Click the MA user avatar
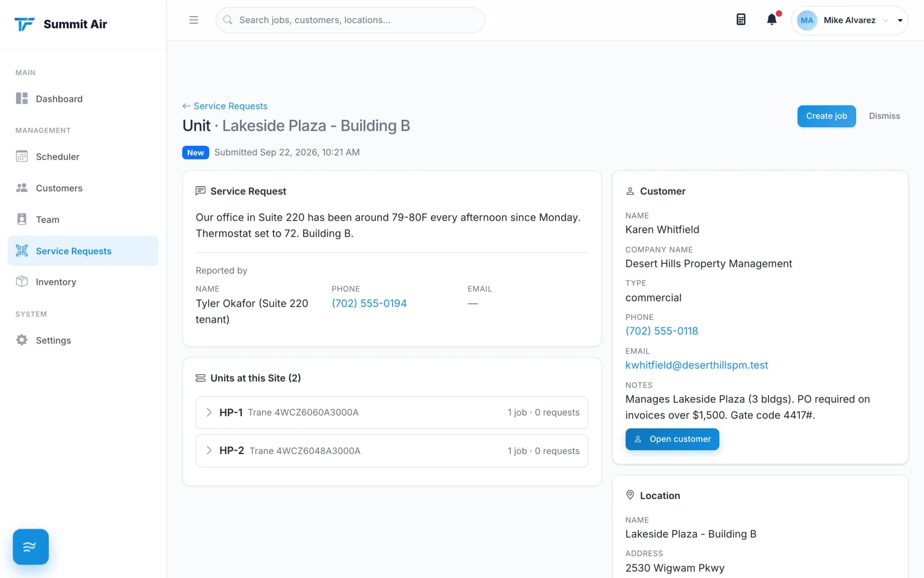924x578 pixels. pyautogui.click(x=806, y=20)
